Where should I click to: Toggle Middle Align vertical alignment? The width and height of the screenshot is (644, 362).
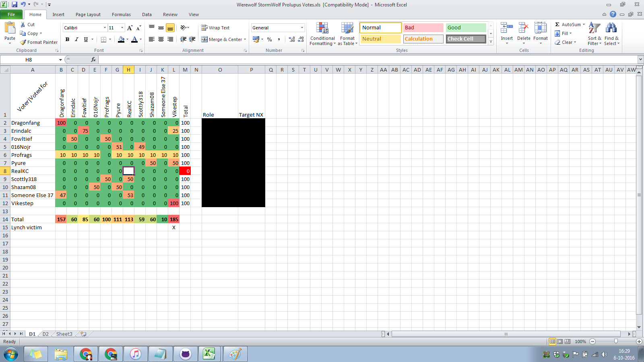click(x=161, y=28)
